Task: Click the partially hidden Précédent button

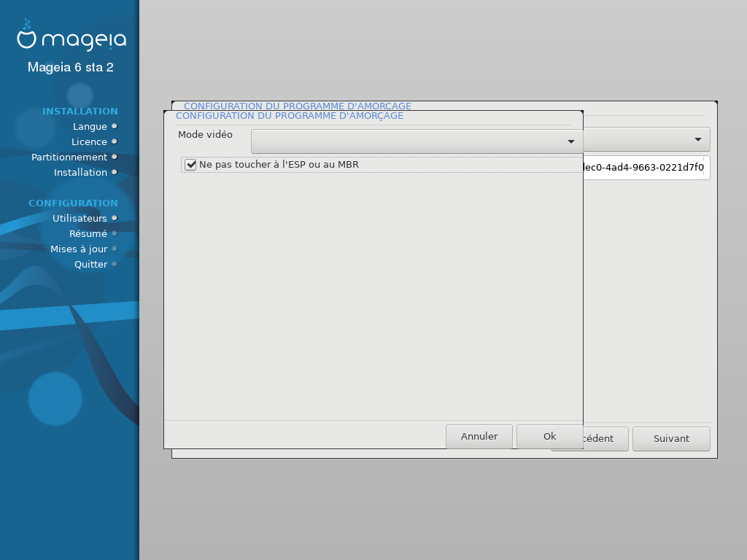Action: 605,438
